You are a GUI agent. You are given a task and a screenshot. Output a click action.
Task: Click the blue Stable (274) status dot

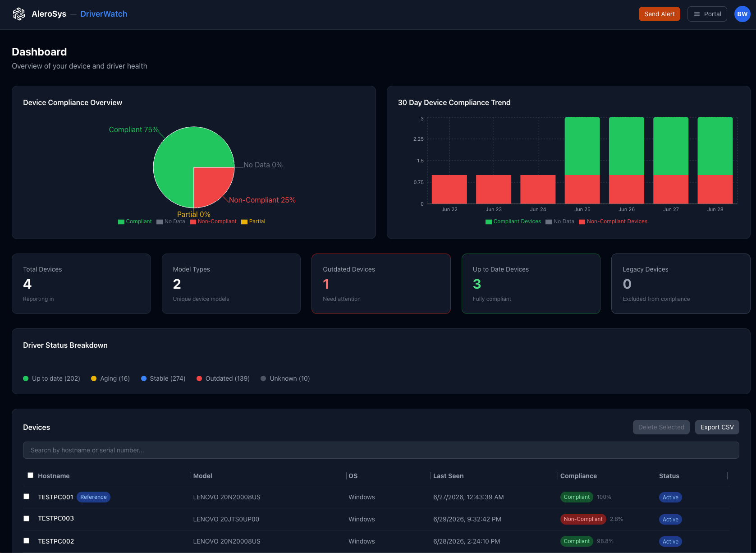point(144,378)
